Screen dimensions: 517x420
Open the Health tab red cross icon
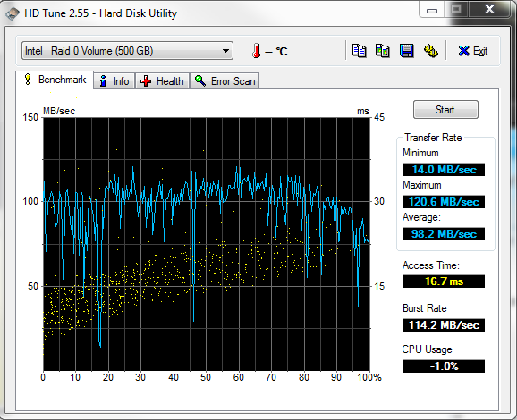(146, 81)
